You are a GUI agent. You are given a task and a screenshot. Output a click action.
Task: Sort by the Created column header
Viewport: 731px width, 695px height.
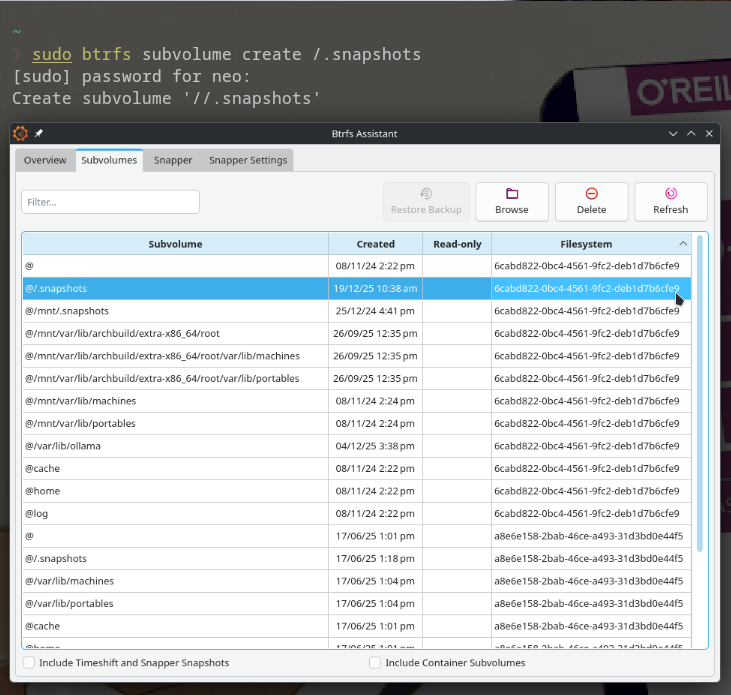(375, 244)
